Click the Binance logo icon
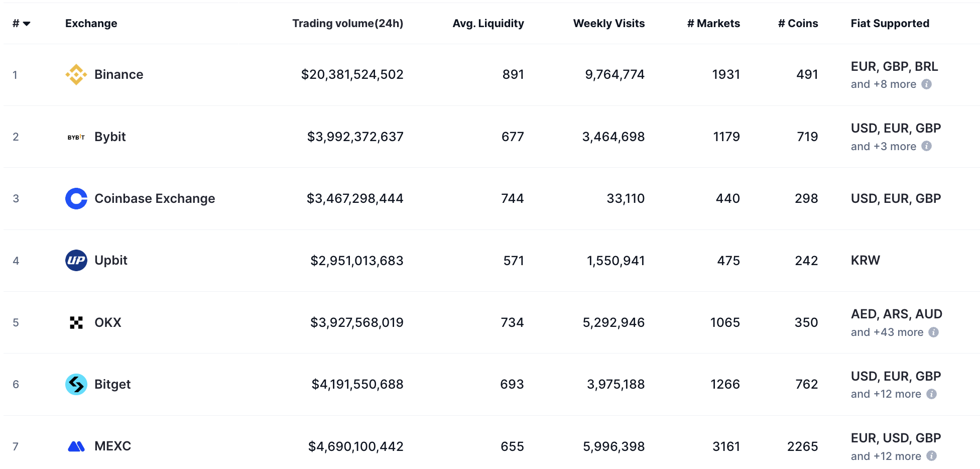 76,75
